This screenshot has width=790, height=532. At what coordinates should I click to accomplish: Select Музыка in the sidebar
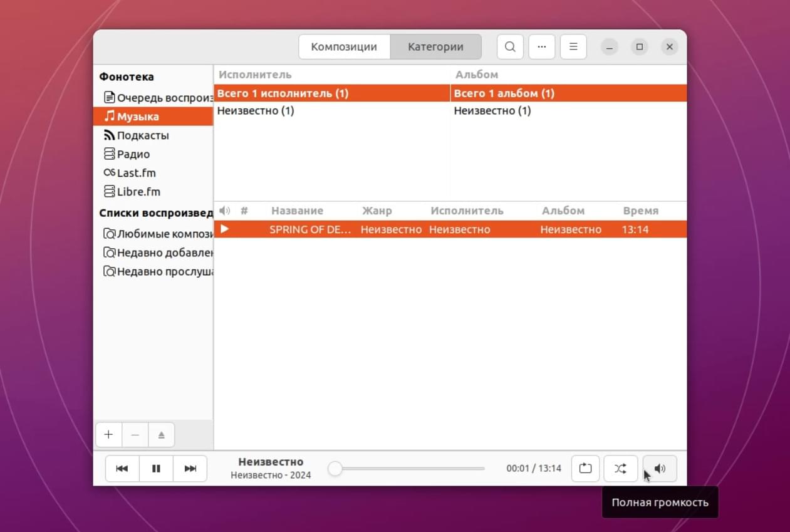(x=153, y=117)
